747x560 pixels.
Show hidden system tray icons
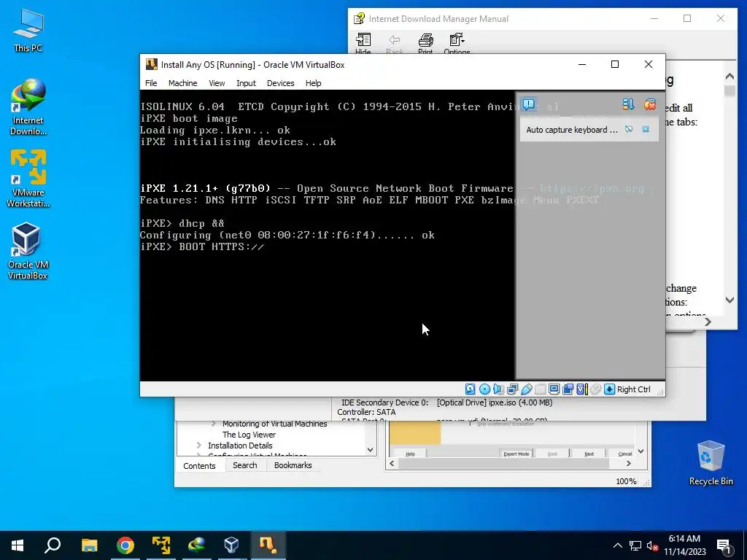(x=617, y=545)
